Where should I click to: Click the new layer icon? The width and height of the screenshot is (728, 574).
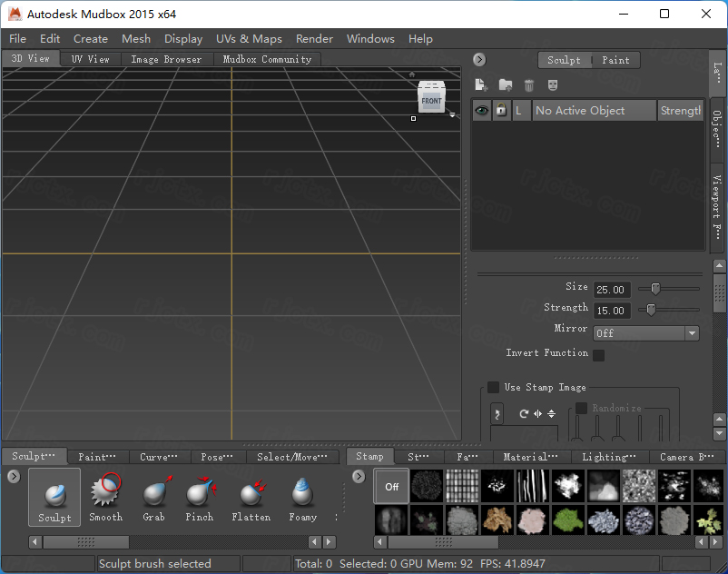[481, 85]
